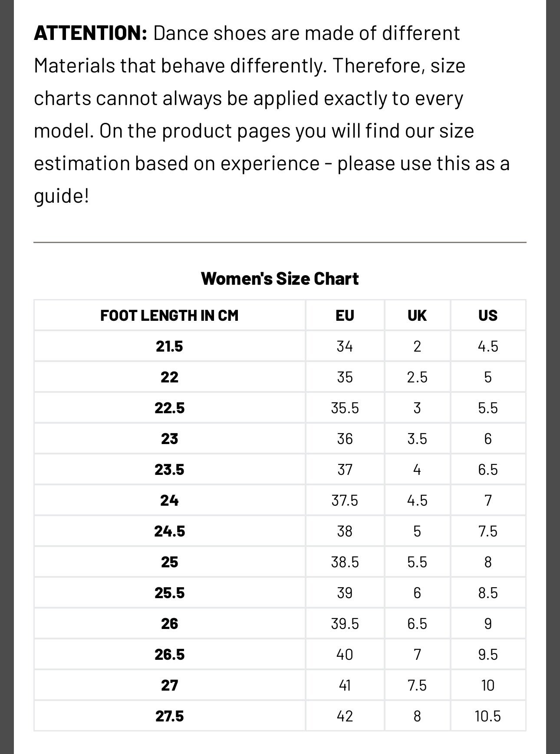Click the US size 9.5 cell
Screen dimensions: 560x754
click(488, 655)
